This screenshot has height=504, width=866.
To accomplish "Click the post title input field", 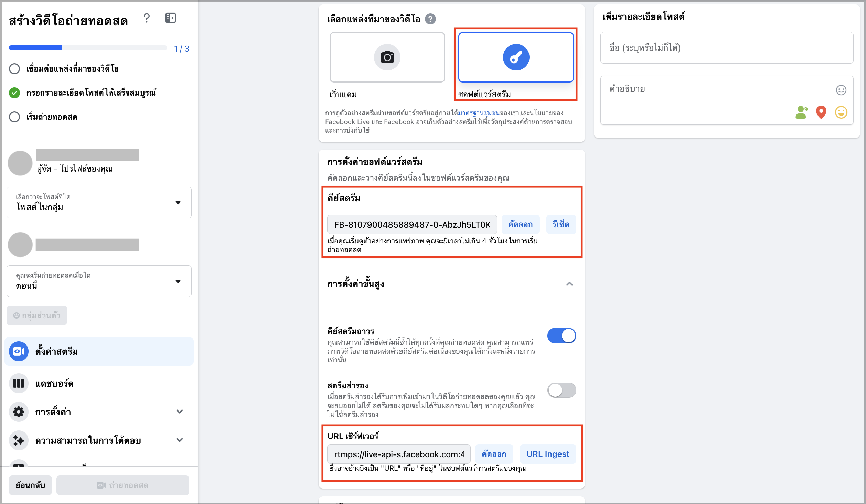I will point(727,48).
